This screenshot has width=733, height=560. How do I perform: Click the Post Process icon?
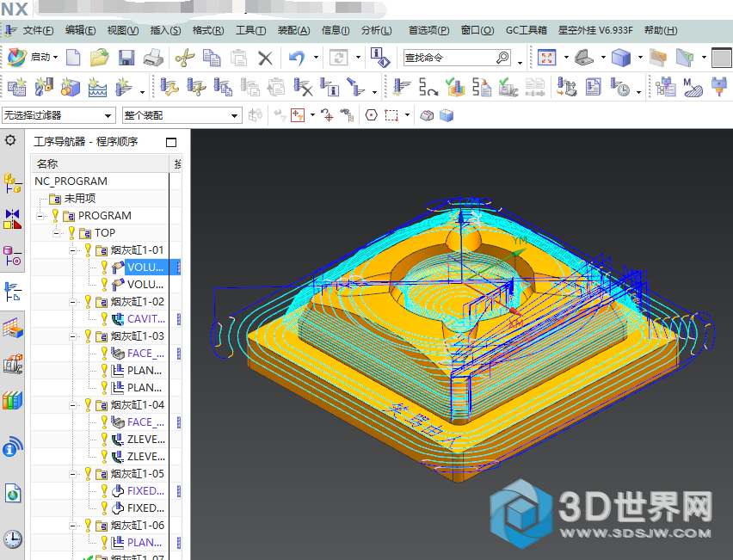pos(566,87)
